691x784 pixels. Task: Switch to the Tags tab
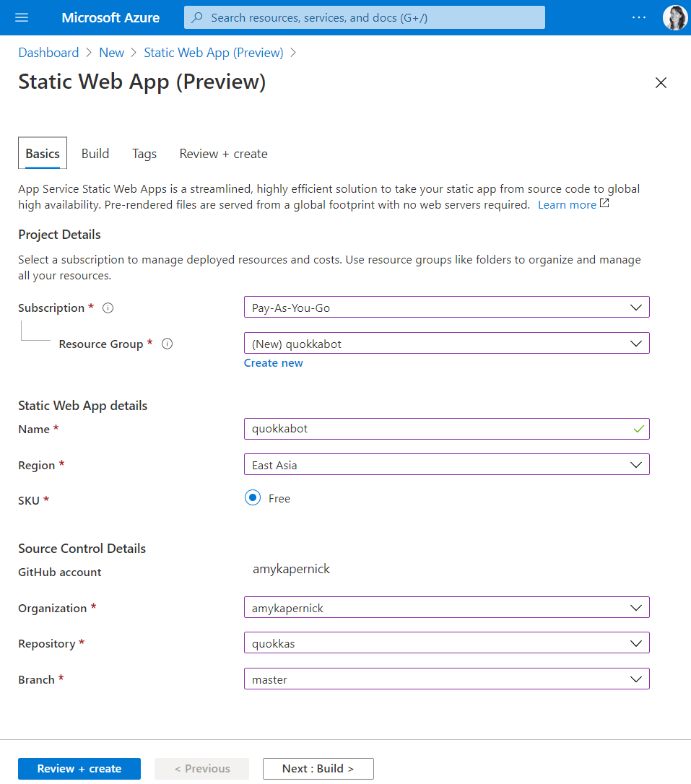click(x=144, y=154)
